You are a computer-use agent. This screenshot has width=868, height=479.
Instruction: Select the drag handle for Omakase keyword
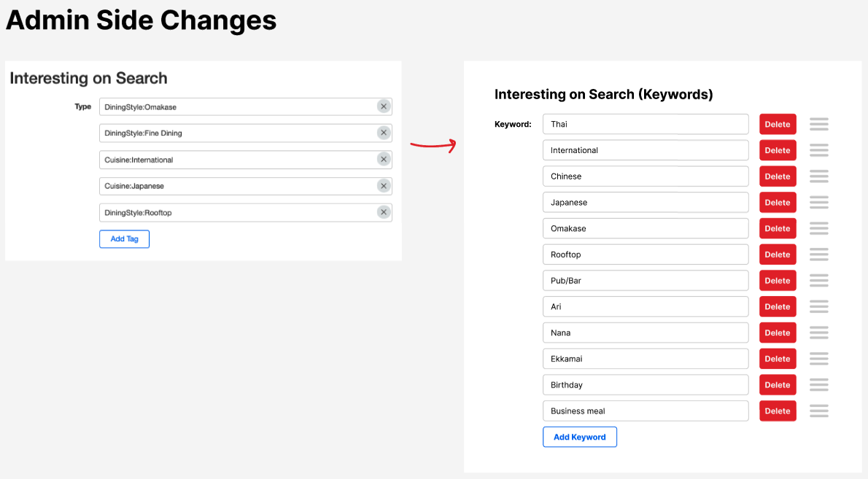coord(818,228)
